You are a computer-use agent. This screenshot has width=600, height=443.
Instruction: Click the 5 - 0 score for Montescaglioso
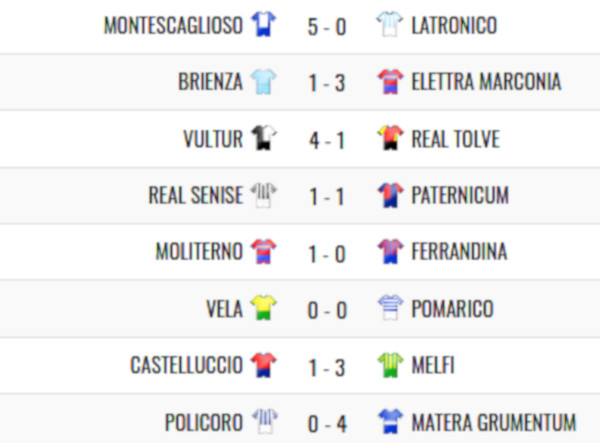[327, 27]
